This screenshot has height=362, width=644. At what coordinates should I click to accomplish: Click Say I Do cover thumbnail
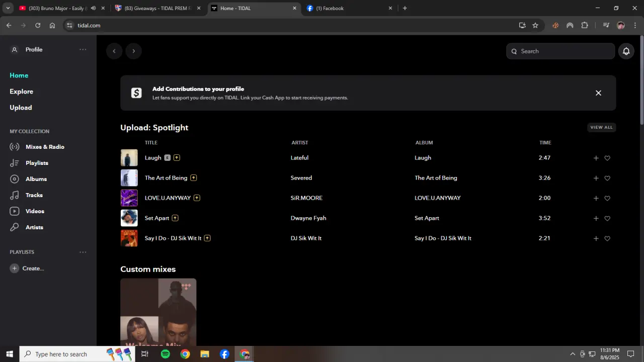[129, 238]
